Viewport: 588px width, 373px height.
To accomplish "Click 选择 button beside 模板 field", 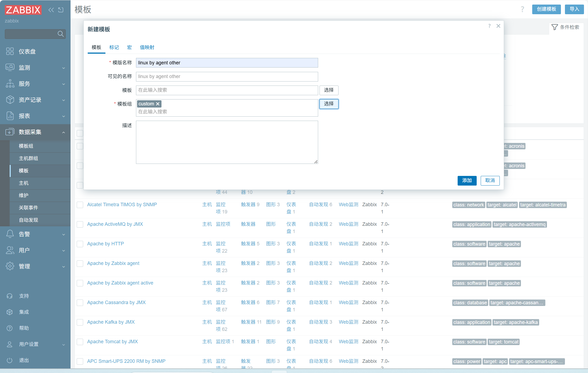I will tap(329, 90).
